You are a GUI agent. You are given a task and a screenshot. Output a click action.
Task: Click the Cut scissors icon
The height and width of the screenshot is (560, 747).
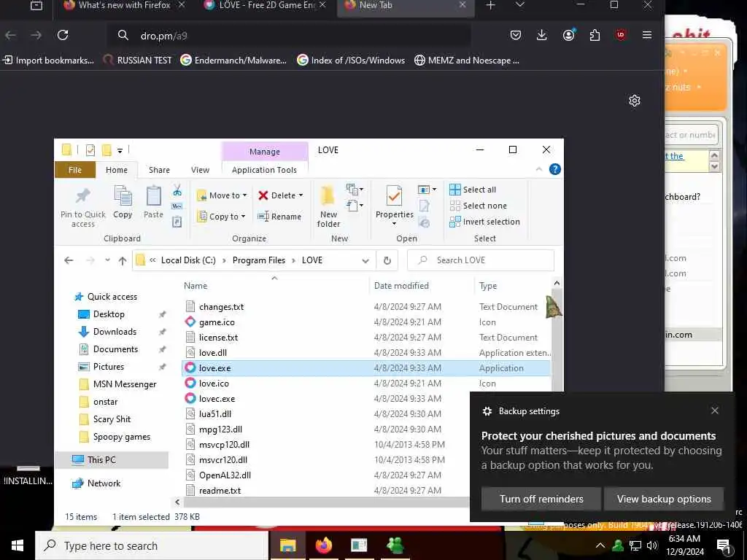pos(177,190)
